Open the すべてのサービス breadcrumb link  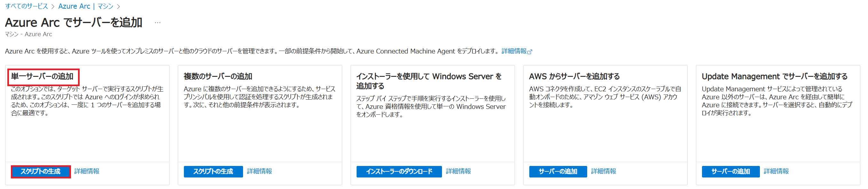[x=26, y=6]
